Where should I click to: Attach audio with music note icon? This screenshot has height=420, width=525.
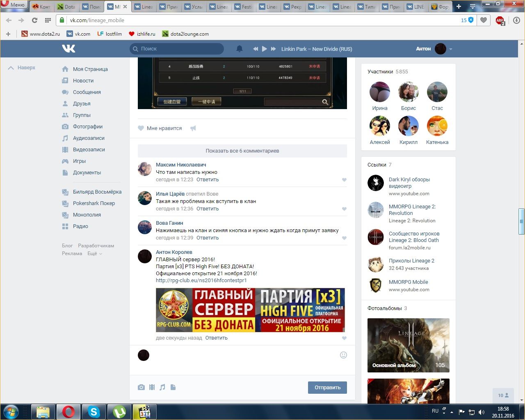[162, 387]
